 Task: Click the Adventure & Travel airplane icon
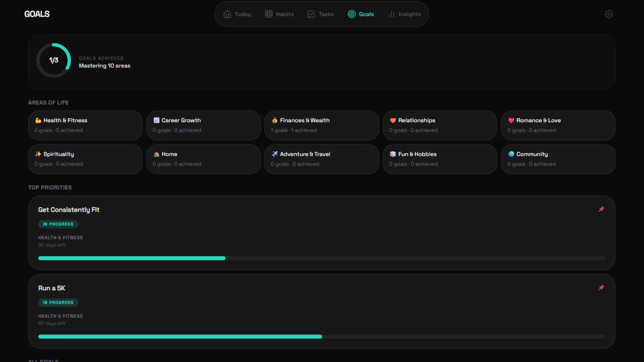click(275, 154)
